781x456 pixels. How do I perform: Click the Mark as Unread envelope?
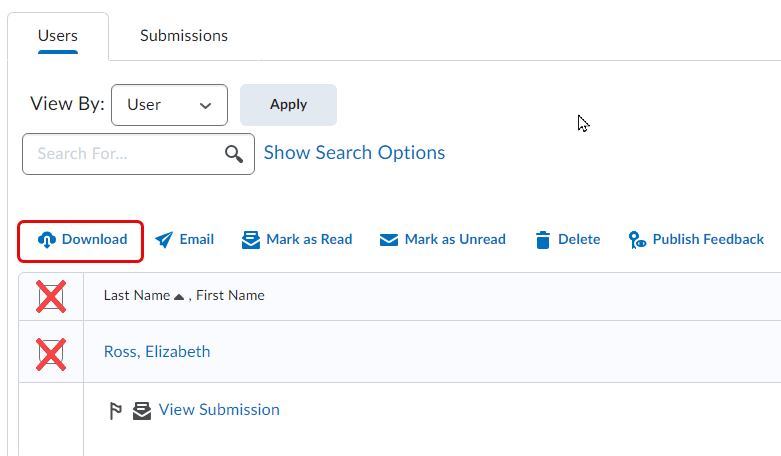(x=389, y=240)
